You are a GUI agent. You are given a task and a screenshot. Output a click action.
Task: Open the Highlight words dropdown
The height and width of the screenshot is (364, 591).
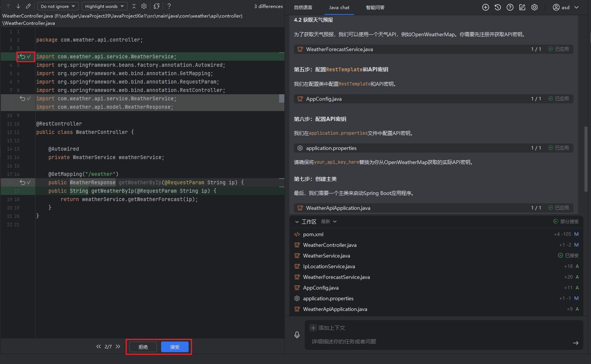point(105,6)
